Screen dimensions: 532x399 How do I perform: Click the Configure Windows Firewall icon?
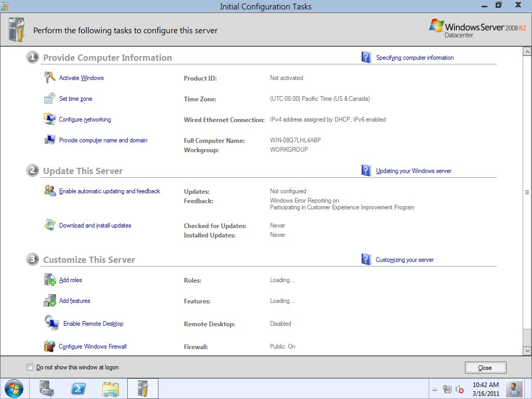50,347
